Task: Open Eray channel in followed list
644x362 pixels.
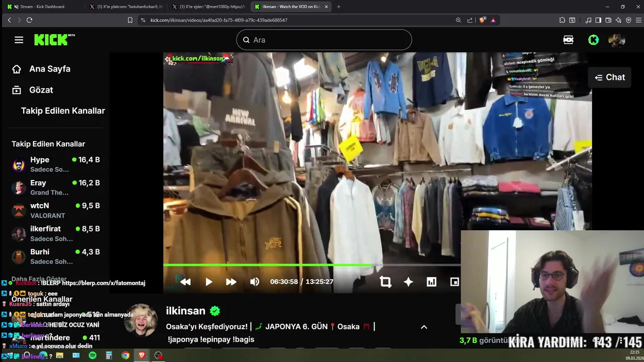Action: tap(55, 188)
